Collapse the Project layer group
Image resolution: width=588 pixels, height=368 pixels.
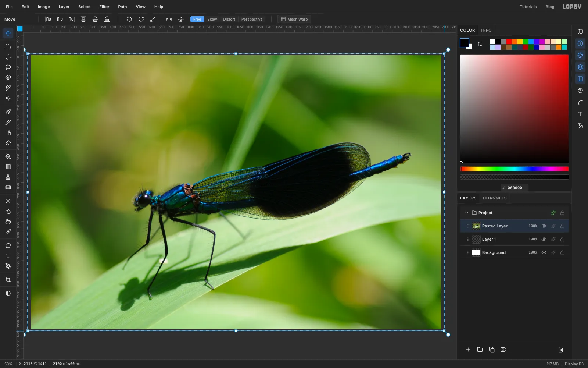[467, 213]
